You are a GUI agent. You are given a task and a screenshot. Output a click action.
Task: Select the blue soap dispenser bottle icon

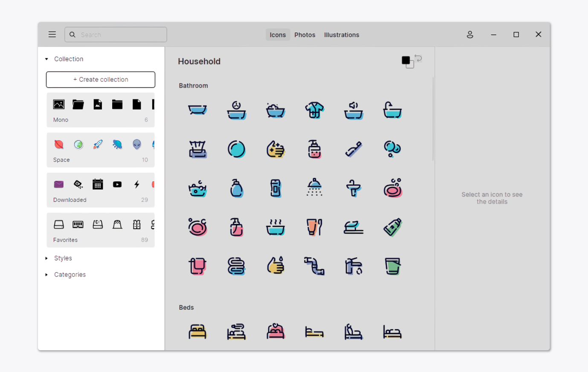point(236,188)
